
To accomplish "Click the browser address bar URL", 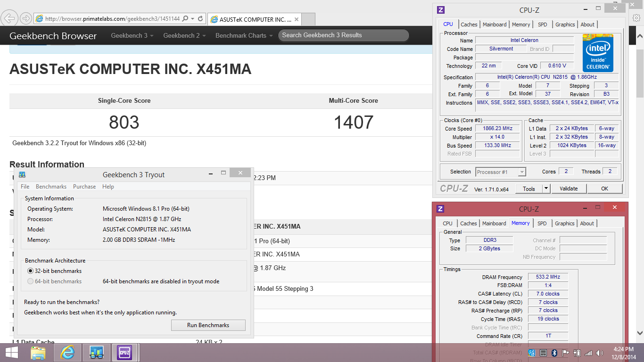I will (112, 19).
